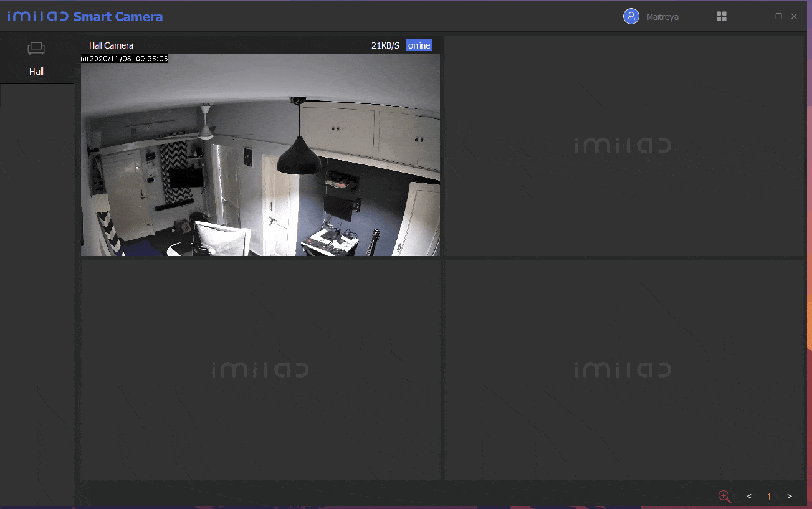812x509 pixels.
Task: Select the Hall Camera feed to toggle focus
Action: (x=260, y=156)
